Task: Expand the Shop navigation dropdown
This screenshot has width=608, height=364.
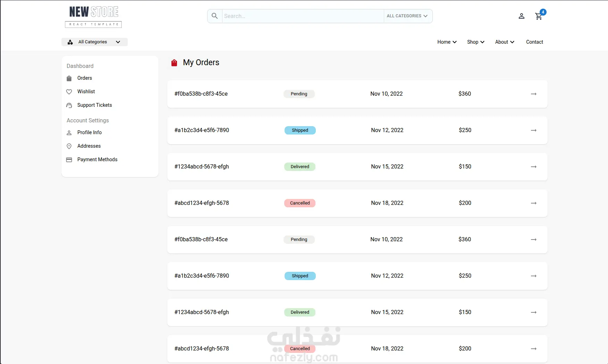Action: 475,42
